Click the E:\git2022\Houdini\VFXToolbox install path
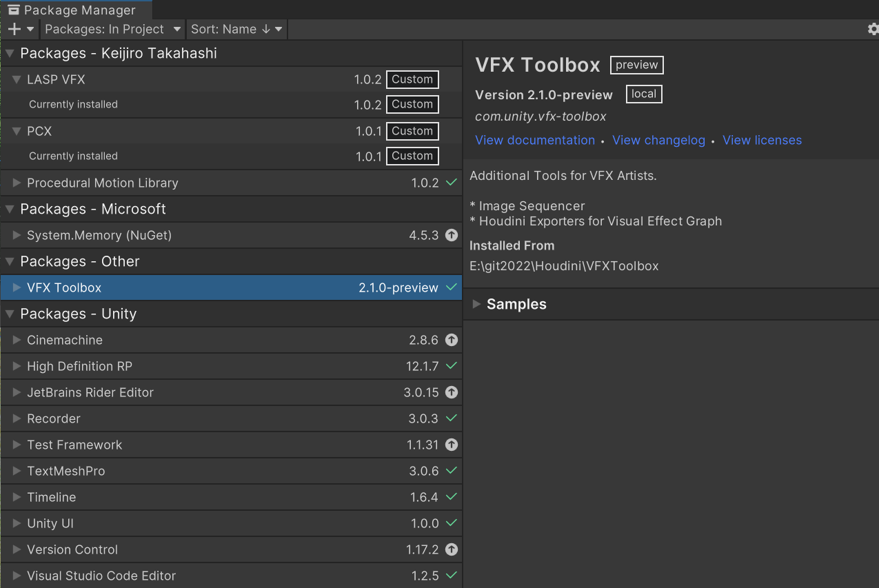879x588 pixels. tap(564, 266)
